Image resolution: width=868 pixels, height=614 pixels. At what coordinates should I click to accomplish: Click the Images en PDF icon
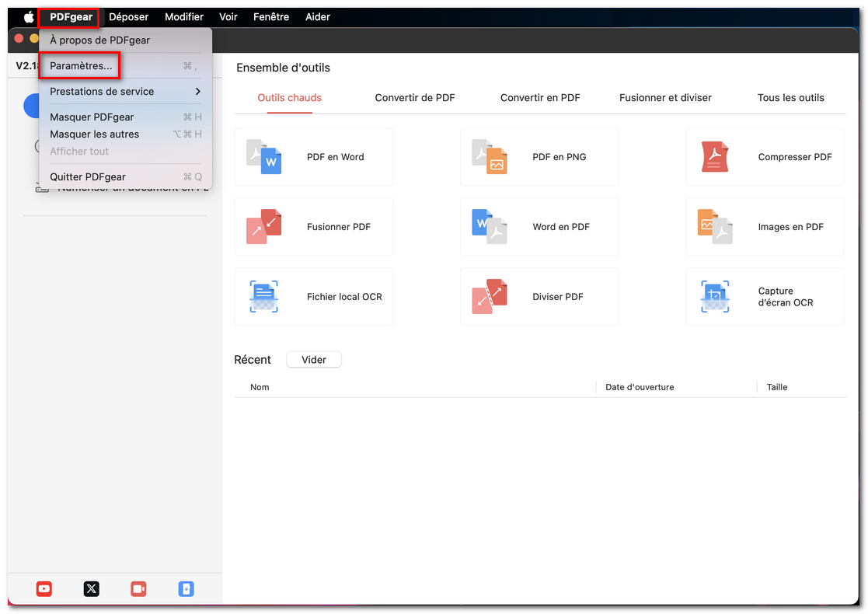pyautogui.click(x=715, y=227)
